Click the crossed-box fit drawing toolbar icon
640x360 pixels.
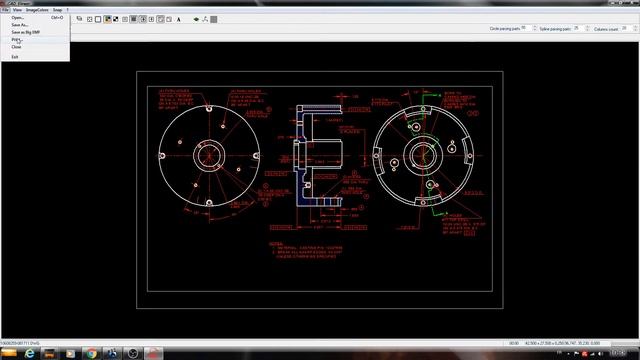click(89, 19)
